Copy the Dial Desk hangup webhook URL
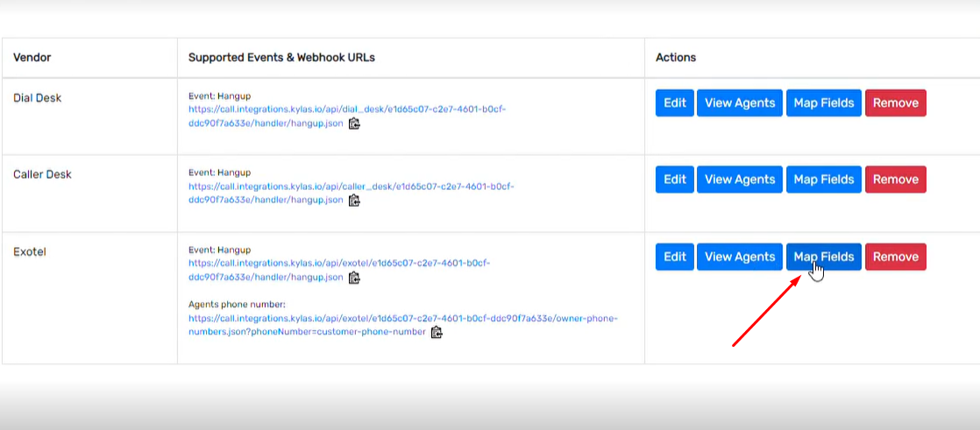The height and width of the screenshot is (430, 980). pyautogui.click(x=354, y=123)
